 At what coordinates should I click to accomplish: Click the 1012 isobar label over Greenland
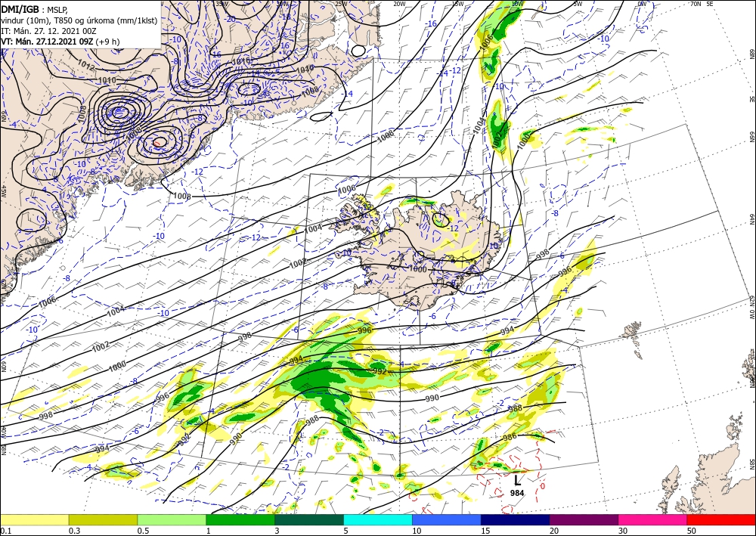tap(85, 66)
